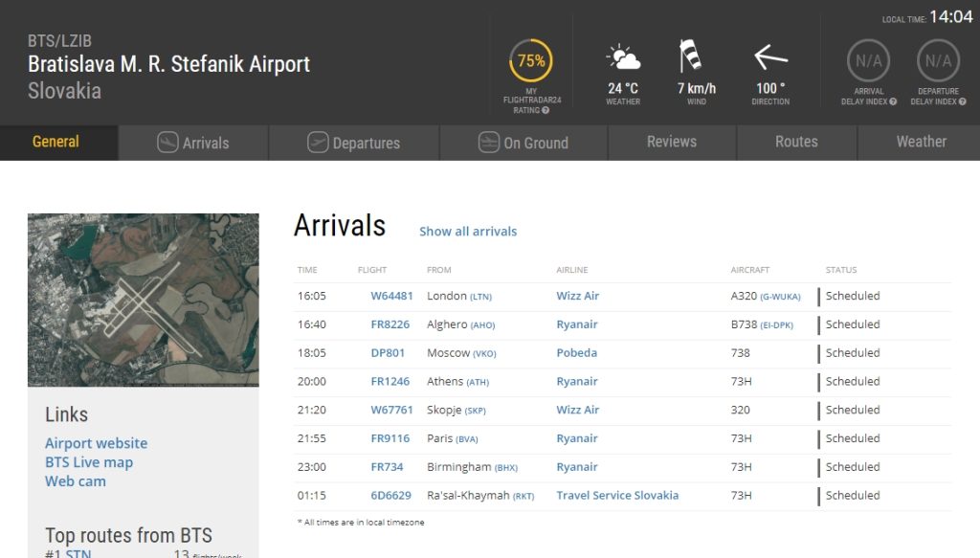Viewport: 980px width, 558px height.
Task: Click the arrival delay N/A circle
Action: (868, 60)
